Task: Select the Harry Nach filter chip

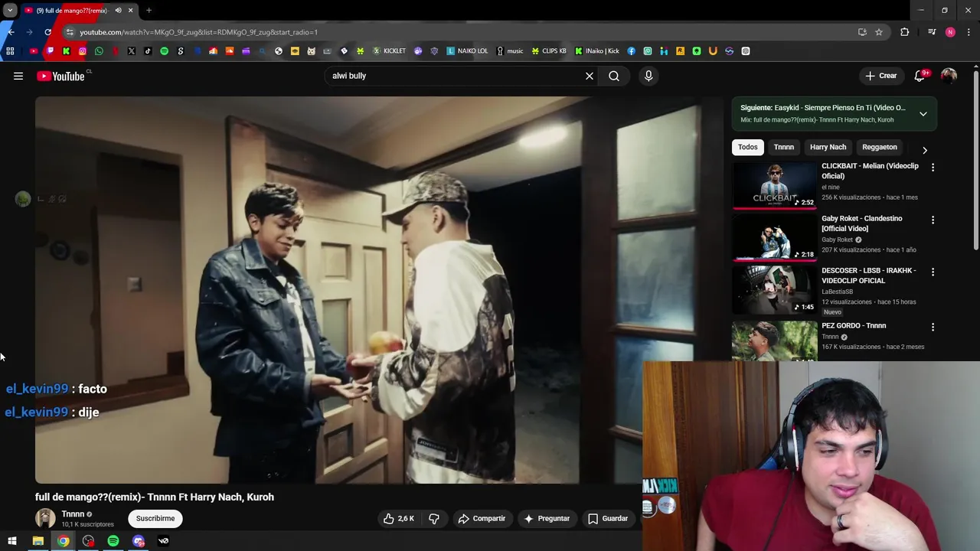Action: (828, 147)
